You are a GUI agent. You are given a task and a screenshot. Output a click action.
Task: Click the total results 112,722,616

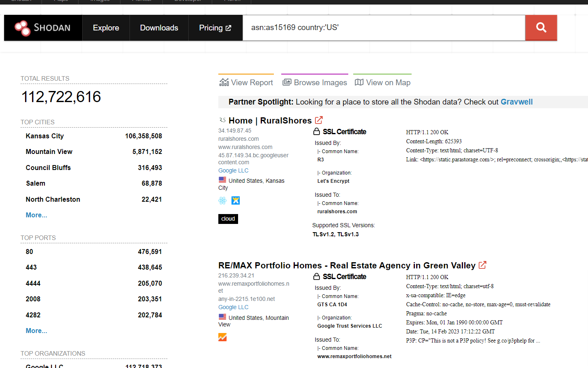(61, 97)
